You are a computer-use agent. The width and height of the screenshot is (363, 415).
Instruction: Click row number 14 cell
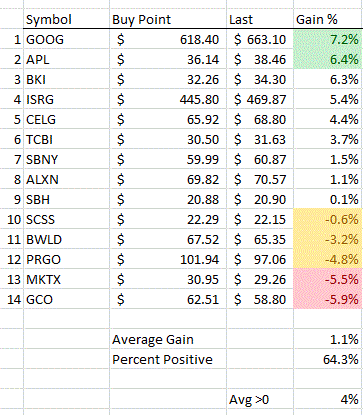[12, 299]
